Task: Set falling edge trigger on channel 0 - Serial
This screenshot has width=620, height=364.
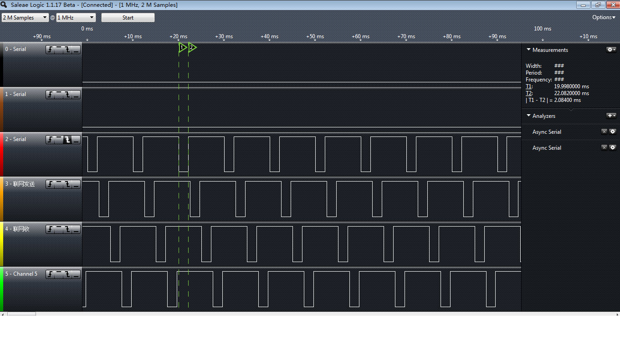Action: coord(67,50)
